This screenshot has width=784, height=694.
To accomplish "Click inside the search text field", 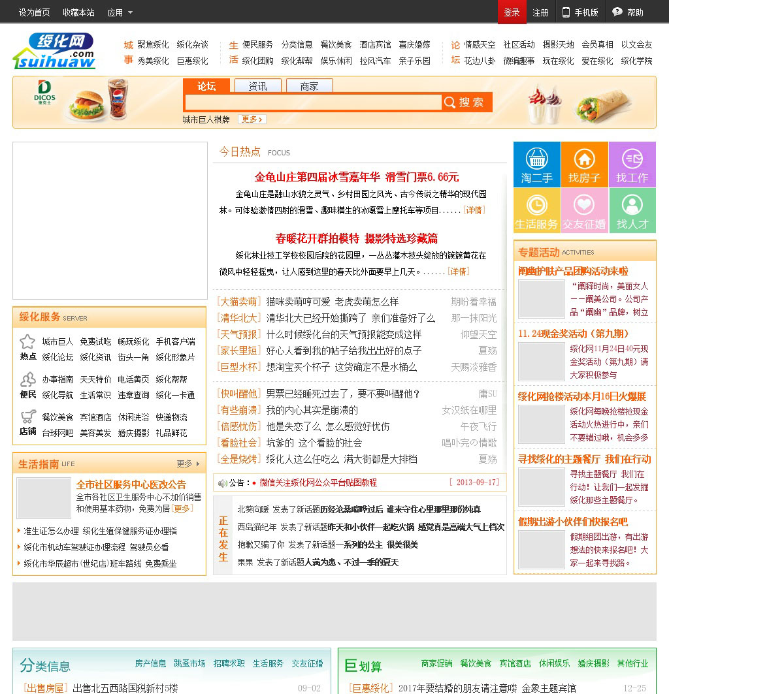I will coord(313,103).
